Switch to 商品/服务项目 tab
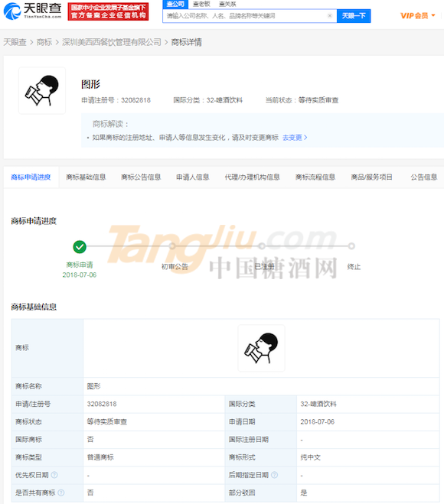Viewport: 444px width, 504px height. [371, 177]
